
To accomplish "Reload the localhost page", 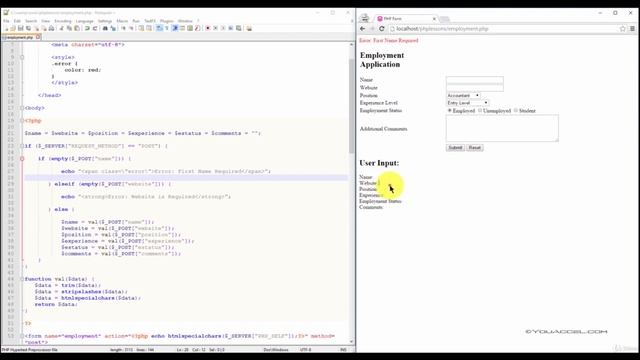I will [x=382, y=29].
